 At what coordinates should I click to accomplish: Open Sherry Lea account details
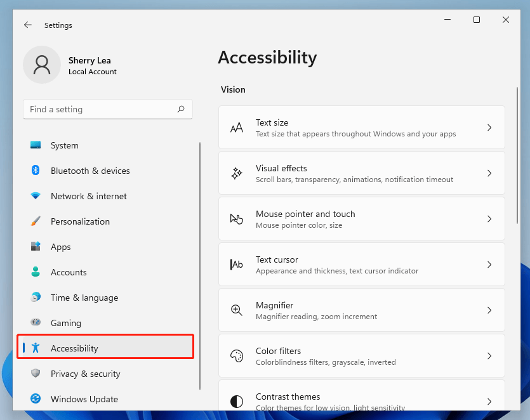[76, 65]
